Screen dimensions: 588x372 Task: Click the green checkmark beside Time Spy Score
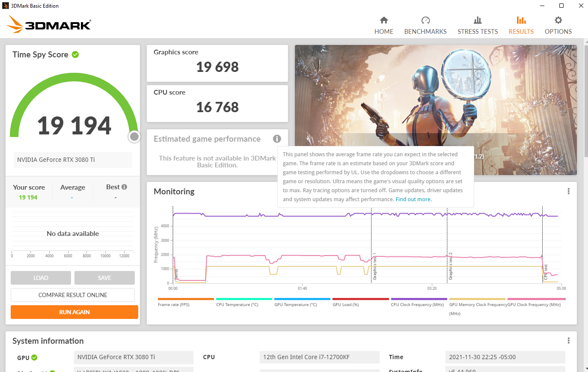click(x=75, y=54)
